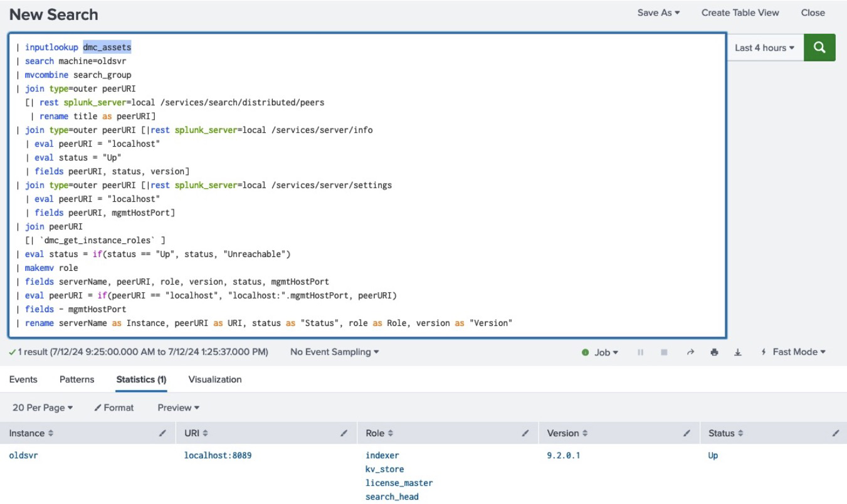
Task: Expand the Save As dropdown
Action: pyautogui.click(x=658, y=13)
